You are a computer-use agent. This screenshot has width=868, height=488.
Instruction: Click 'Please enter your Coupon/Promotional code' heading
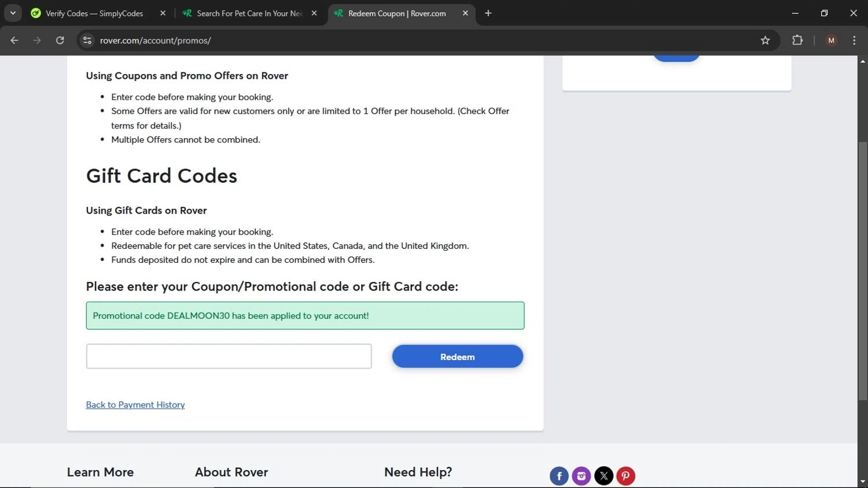pyautogui.click(x=272, y=287)
